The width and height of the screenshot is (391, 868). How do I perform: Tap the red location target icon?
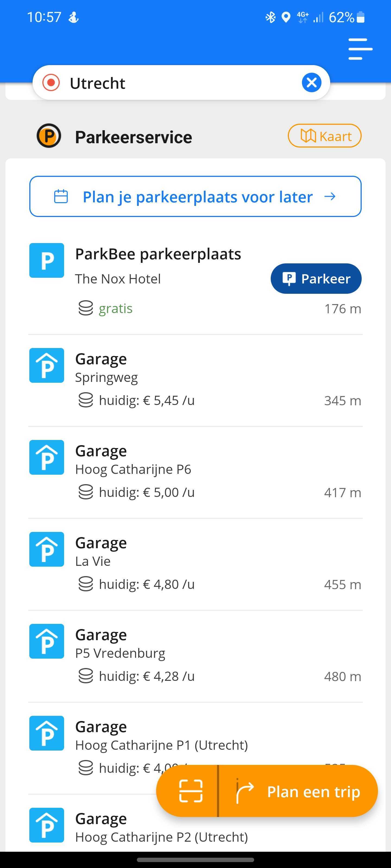point(51,82)
